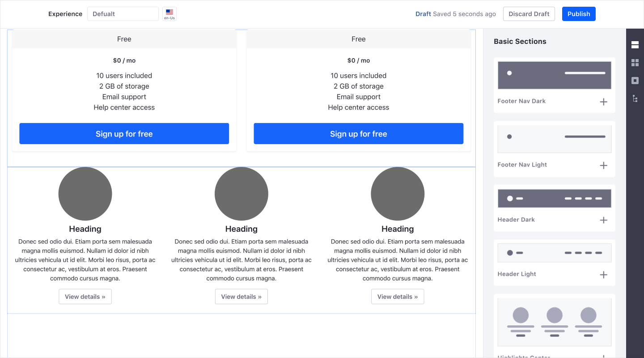Select the Highlights Center preview thumbnail
Viewport: 644px width, 358px height.
point(554,322)
